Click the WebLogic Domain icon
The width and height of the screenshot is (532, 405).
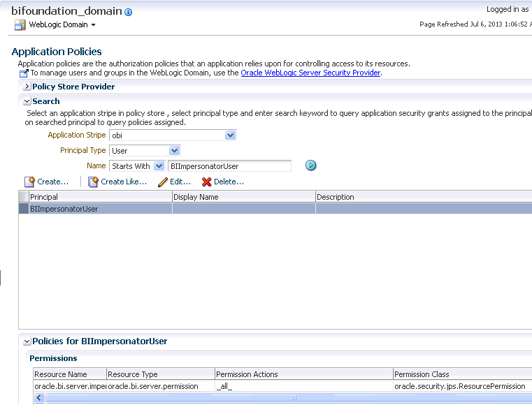point(20,24)
